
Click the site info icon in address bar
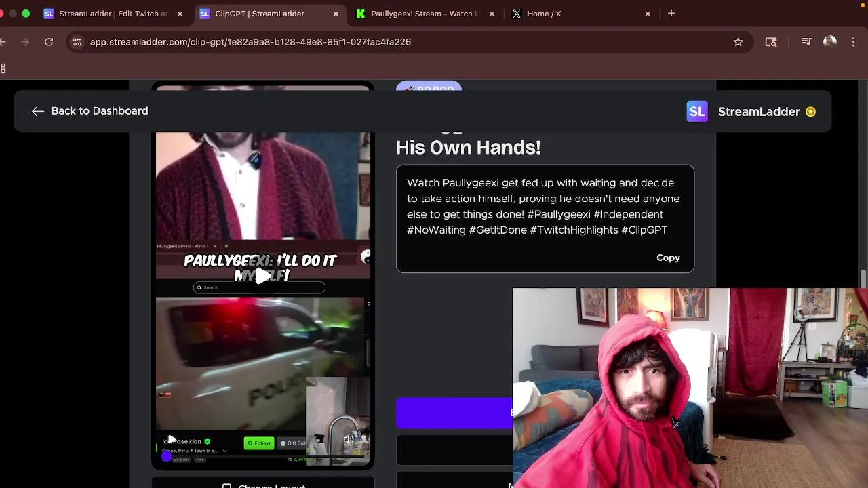[77, 42]
